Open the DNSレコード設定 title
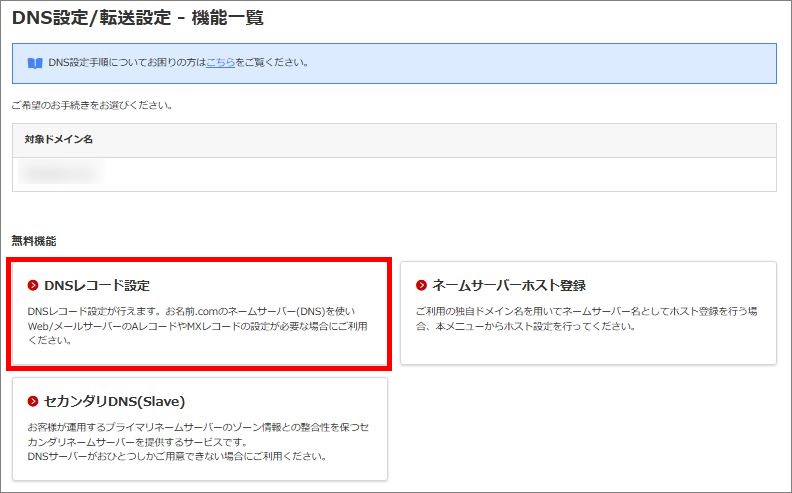 (97, 285)
